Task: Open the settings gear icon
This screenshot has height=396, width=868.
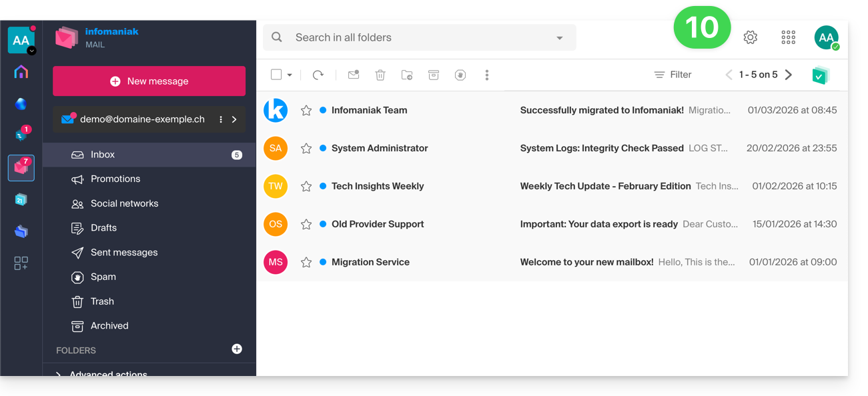Action: click(x=751, y=38)
